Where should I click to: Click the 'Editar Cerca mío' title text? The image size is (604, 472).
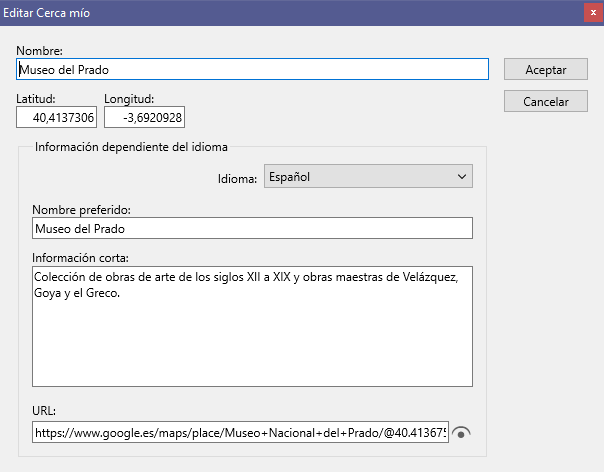click(x=47, y=13)
